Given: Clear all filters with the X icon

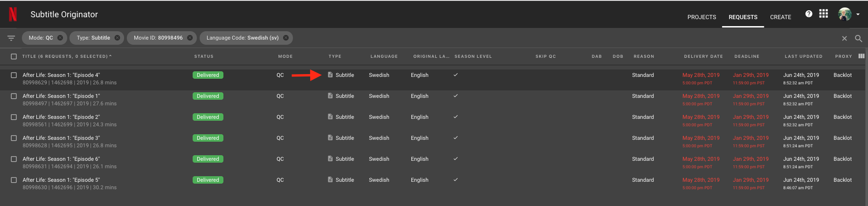Looking at the screenshot, I should pos(844,38).
